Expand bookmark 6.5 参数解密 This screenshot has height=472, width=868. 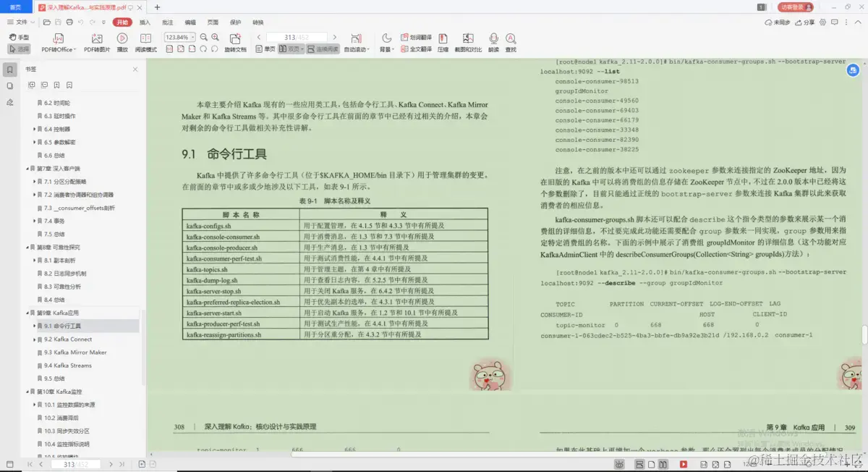tap(34, 142)
